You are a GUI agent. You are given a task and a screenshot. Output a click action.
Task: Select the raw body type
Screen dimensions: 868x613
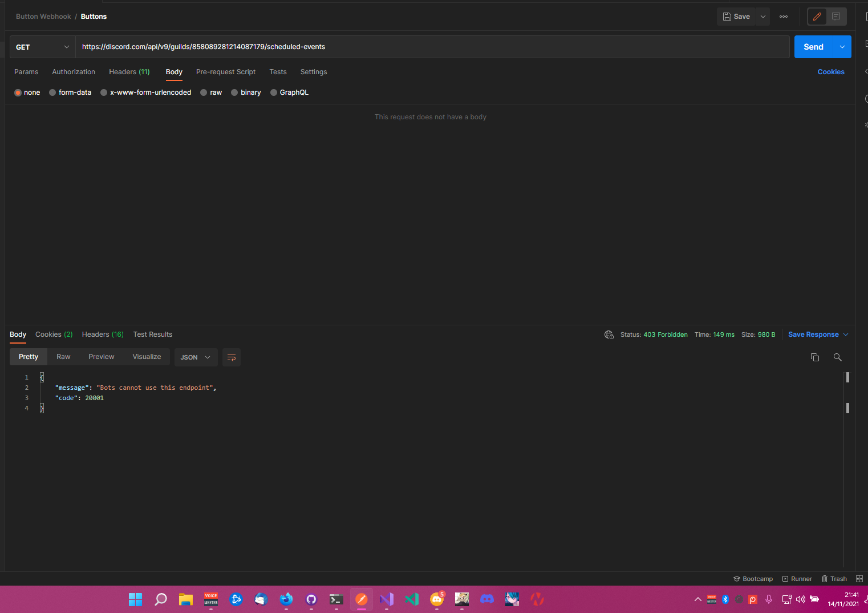coord(211,92)
